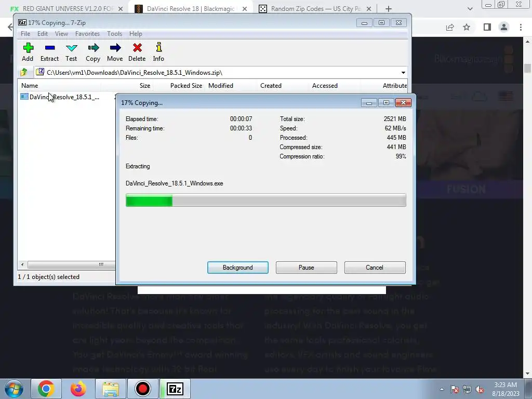Pause the extraction
The height and width of the screenshot is (399, 532).
pos(307,268)
